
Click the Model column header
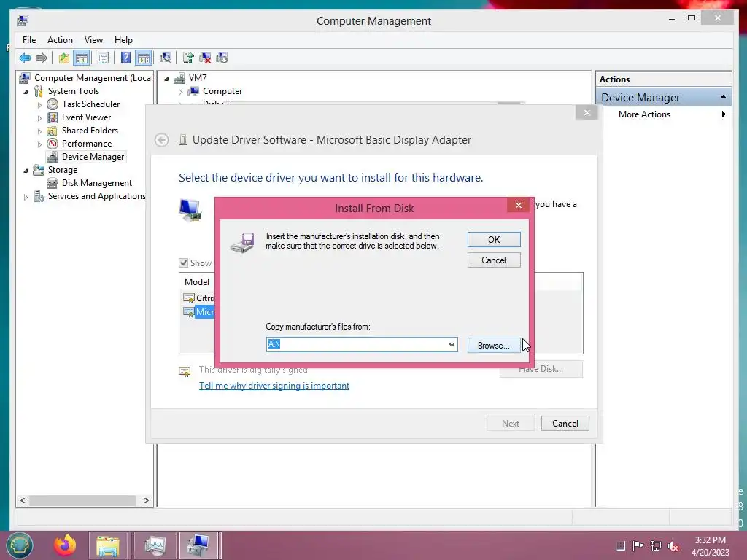(x=197, y=282)
